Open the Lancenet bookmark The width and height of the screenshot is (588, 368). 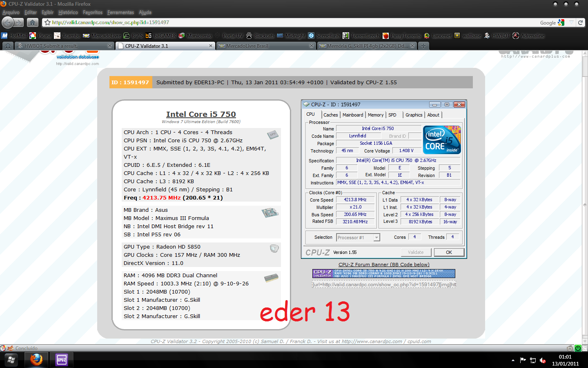pos(438,36)
